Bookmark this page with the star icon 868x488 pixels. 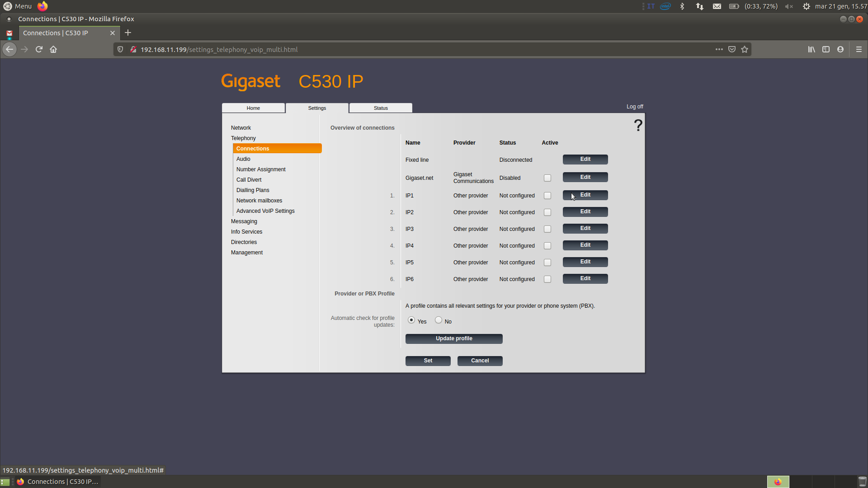coord(745,49)
